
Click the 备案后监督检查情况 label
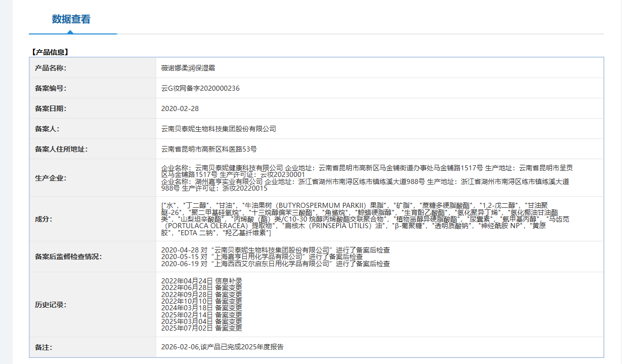pyautogui.click(x=68, y=257)
